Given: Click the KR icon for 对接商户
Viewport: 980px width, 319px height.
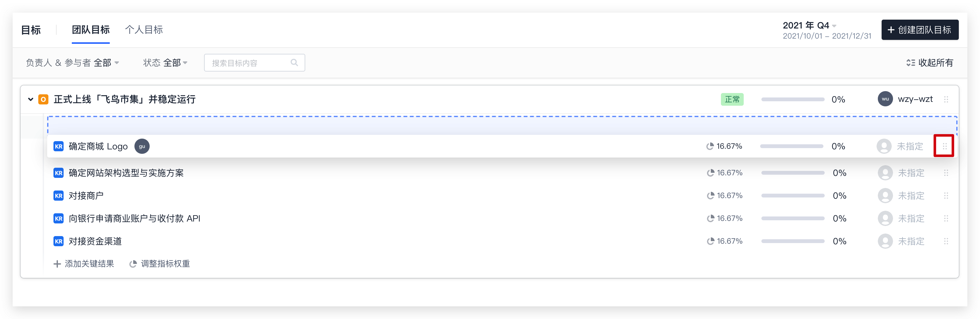Looking at the screenshot, I should [x=59, y=196].
